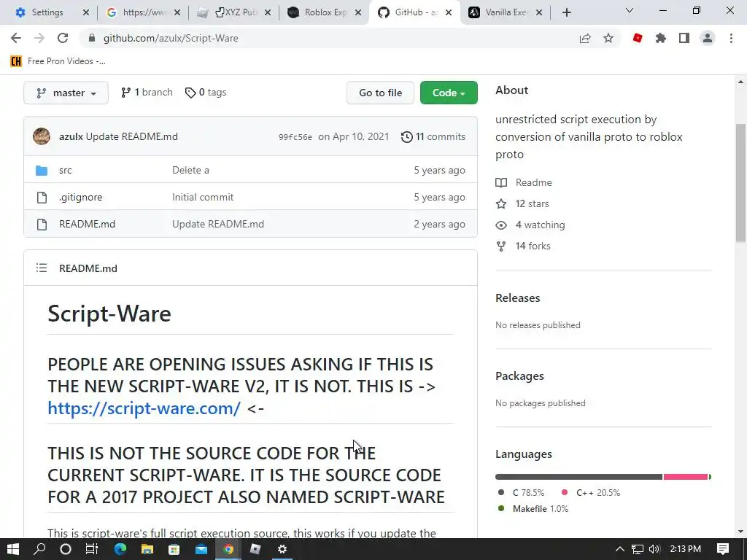The height and width of the screenshot is (560, 747).
Task: Click the src folder icon
Action: [42, 170]
